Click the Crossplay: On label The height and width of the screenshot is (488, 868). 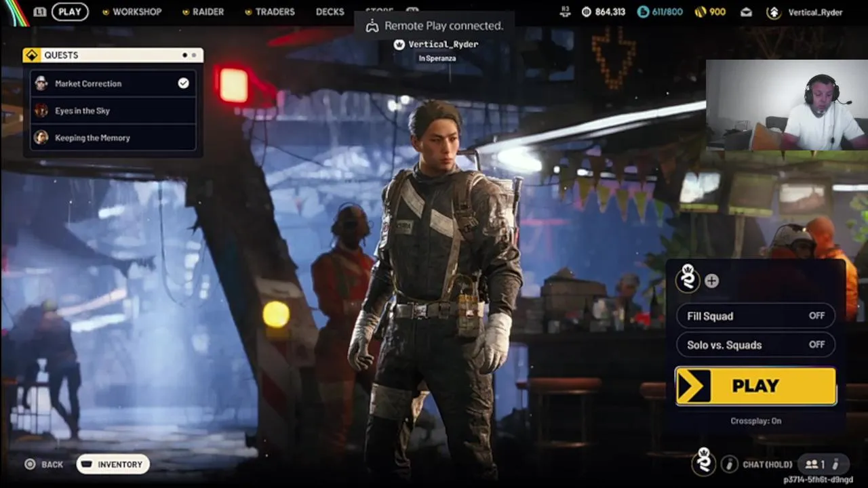[x=756, y=421]
